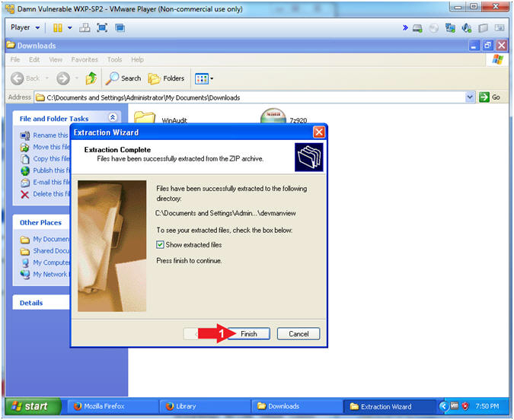514x420 pixels.
Task: Open the Edit menu in Downloads
Action: tap(34, 59)
